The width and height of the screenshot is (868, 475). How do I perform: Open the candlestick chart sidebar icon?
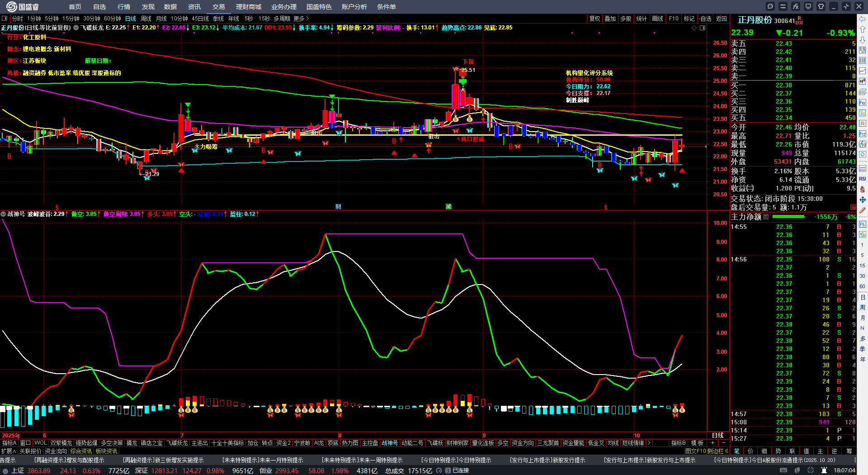863,81
